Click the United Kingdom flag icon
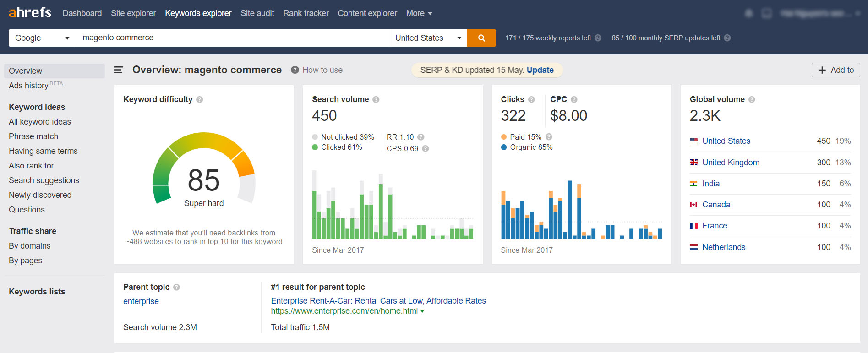Screen dimensions: 868x353 (694, 163)
